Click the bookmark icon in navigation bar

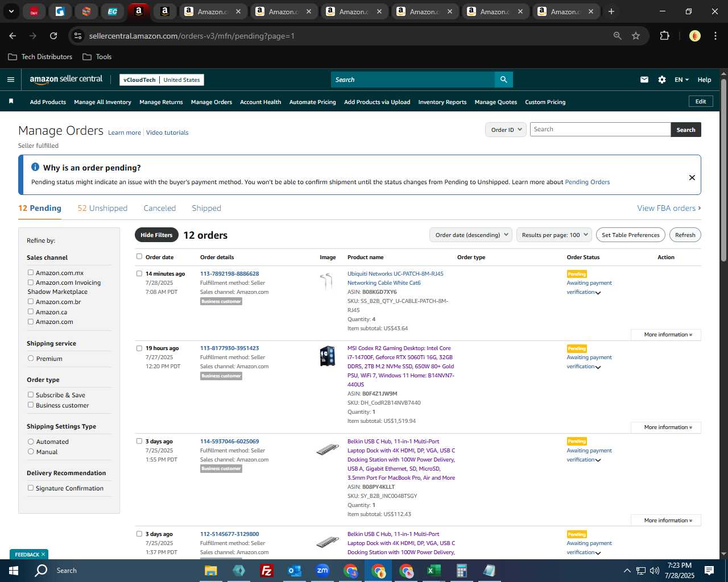tap(11, 102)
